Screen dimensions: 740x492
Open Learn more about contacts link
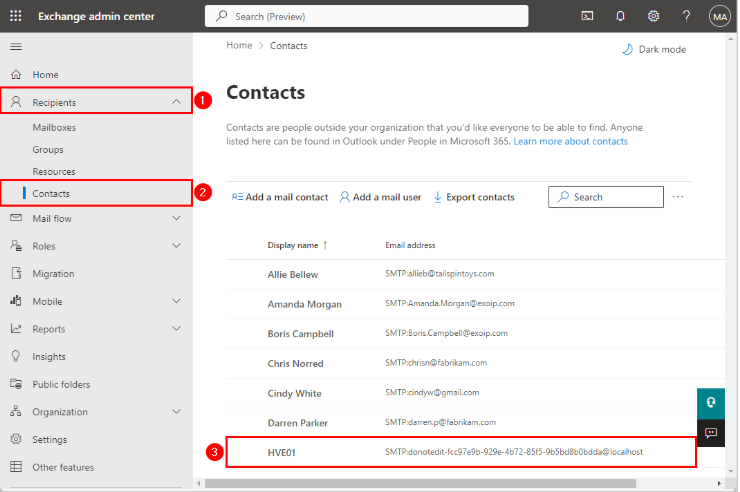pyautogui.click(x=570, y=142)
